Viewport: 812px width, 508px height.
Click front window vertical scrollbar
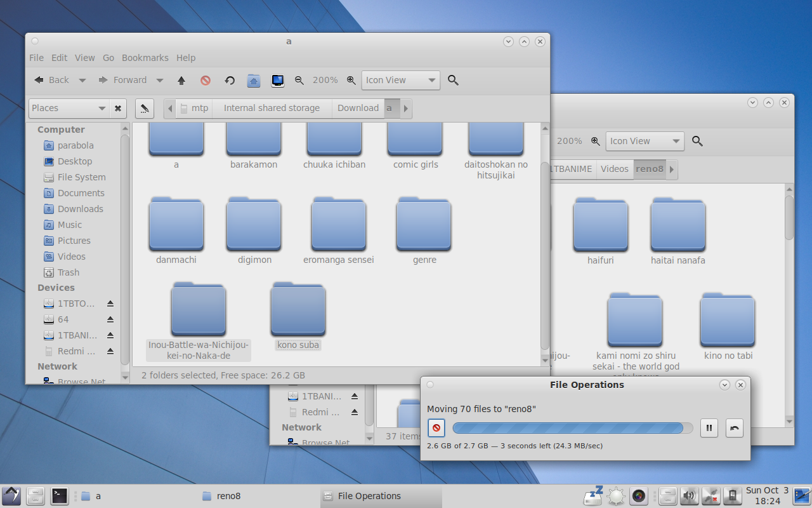pyautogui.click(x=545, y=255)
